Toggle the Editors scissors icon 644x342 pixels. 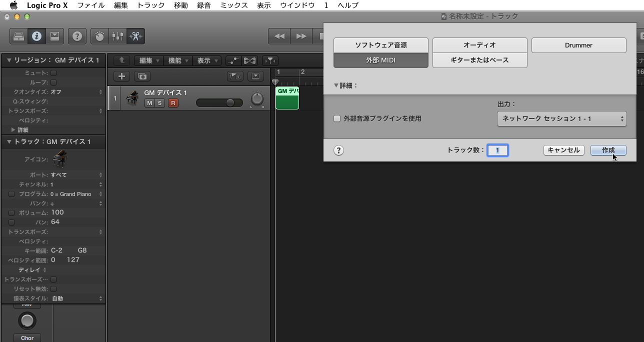click(135, 36)
